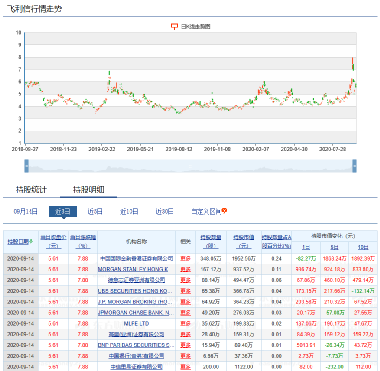
Task: Choose the 近30日 period filter
Action: 164,211
